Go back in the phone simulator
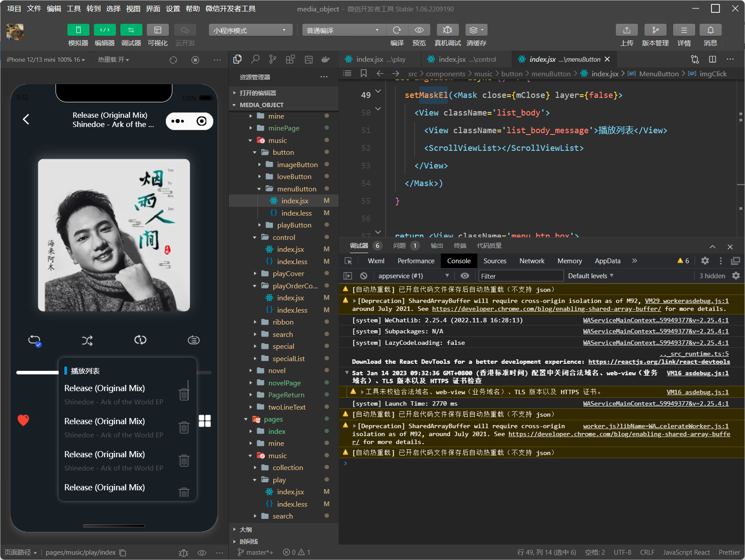This screenshot has width=745, height=560. (26, 119)
